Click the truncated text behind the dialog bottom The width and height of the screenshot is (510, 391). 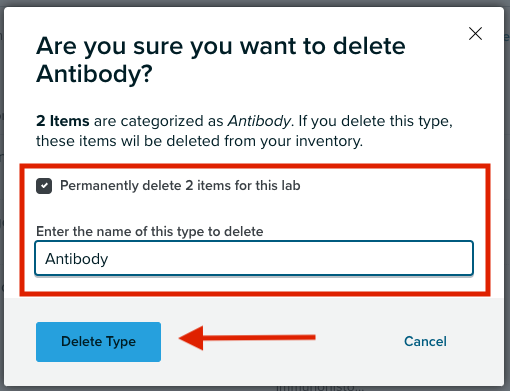pyautogui.click(x=320, y=388)
